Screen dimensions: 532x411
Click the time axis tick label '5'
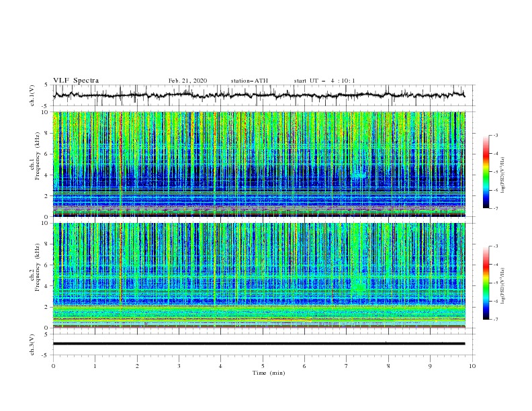click(x=263, y=366)
